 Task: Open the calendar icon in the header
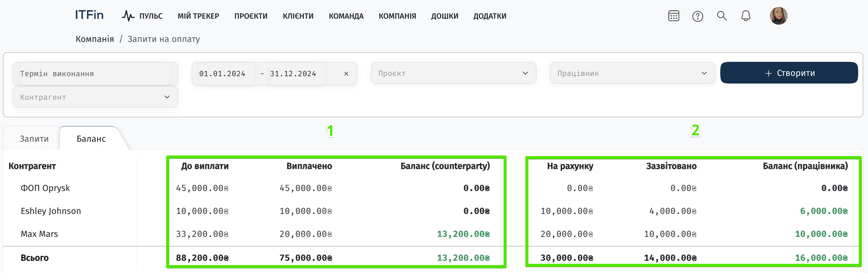(x=674, y=16)
